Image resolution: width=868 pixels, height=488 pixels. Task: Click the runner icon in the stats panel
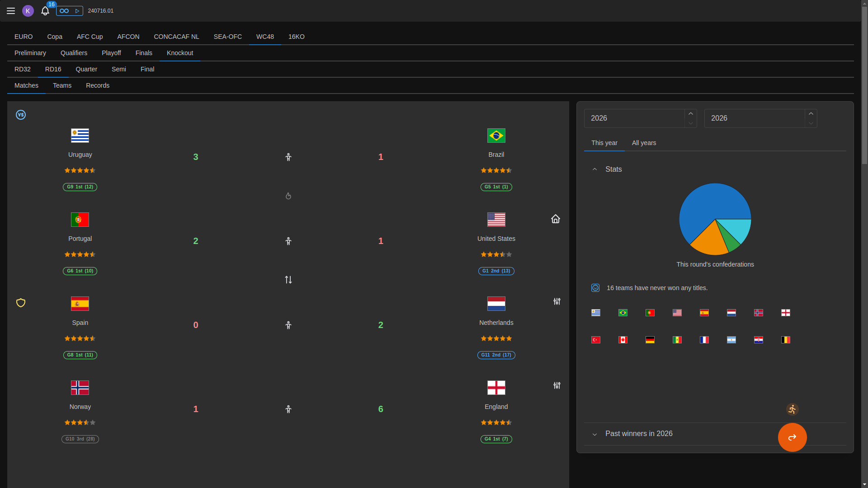click(x=792, y=409)
